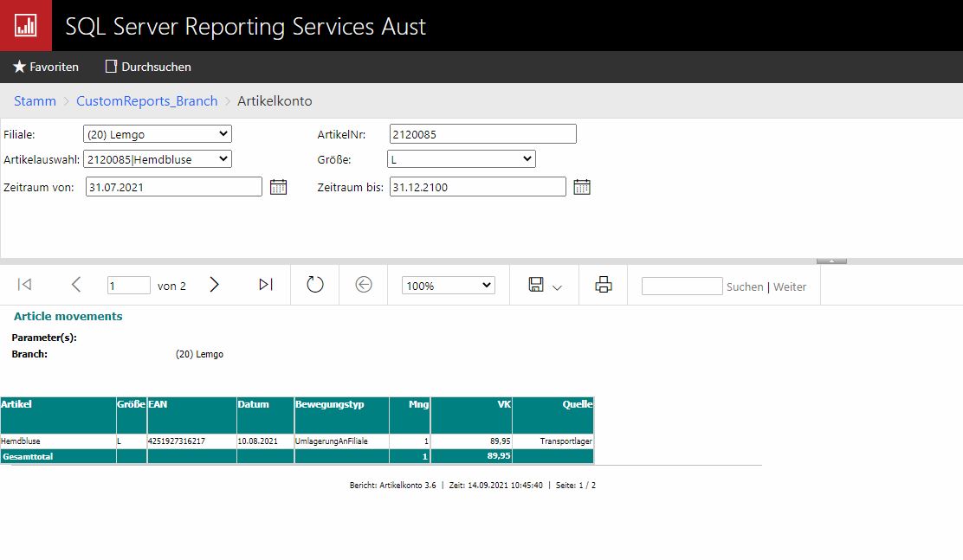
Task: Print the report
Action: click(604, 285)
